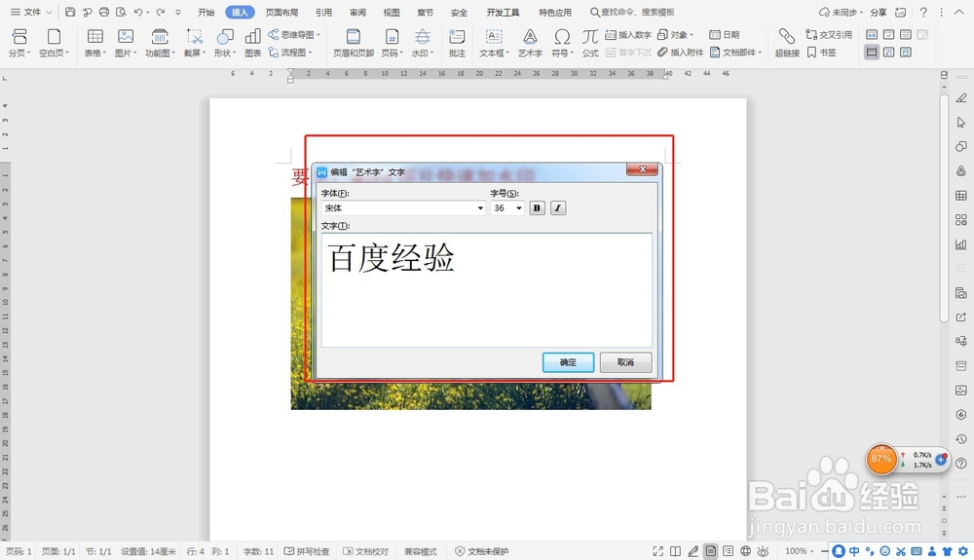Insert a text box via 文本框

(494, 43)
